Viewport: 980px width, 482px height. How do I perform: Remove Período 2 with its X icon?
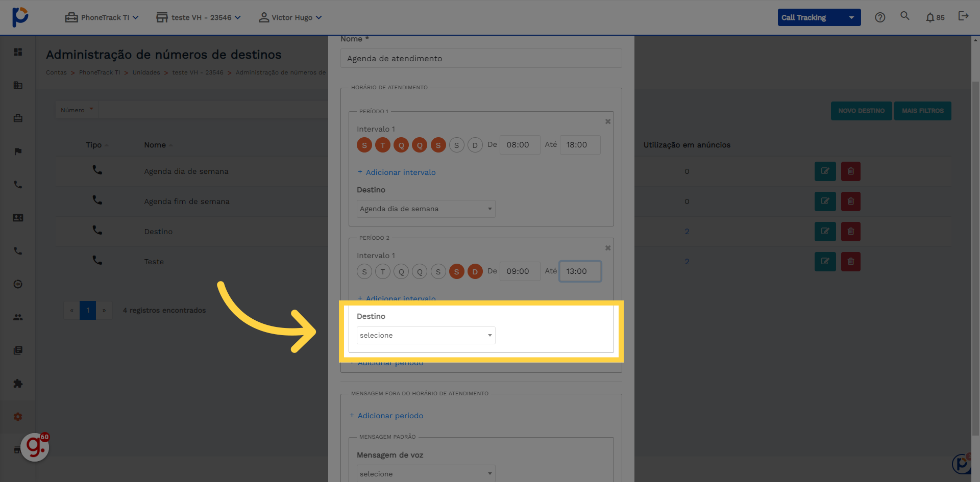point(608,248)
